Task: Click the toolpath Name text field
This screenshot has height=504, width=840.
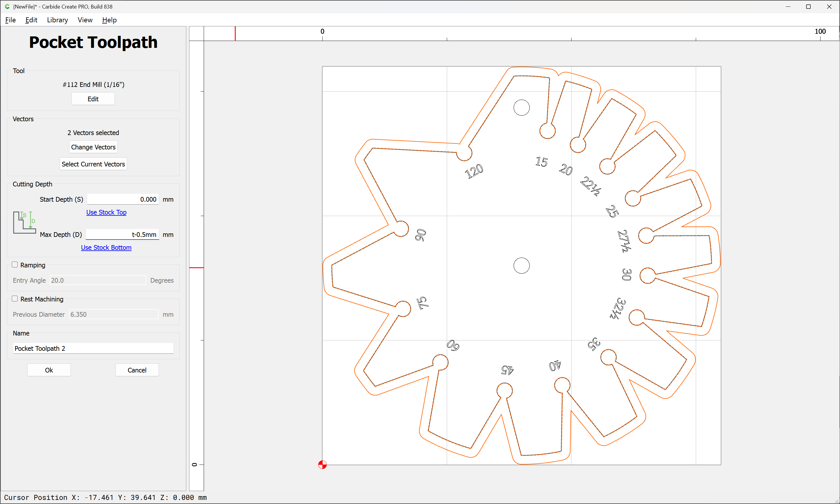Action: tap(93, 348)
